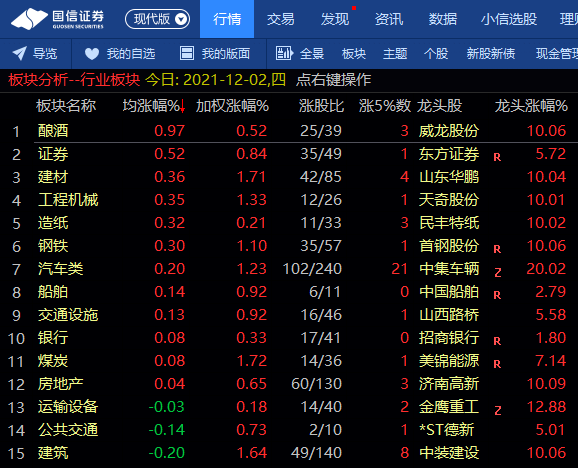Screen dimensions: 578x468
Task: Select the 酿酒 sector row
Action: point(289,131)
